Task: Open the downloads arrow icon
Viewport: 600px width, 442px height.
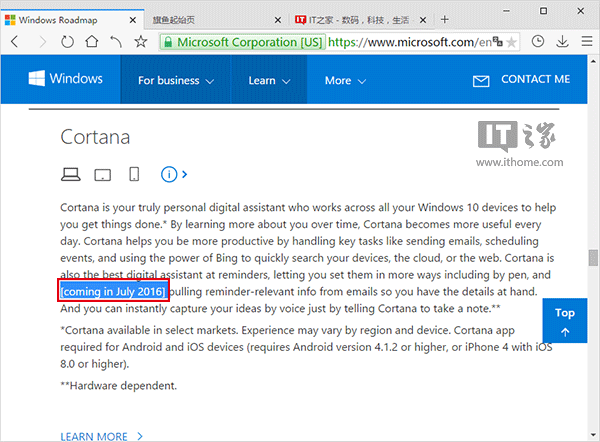Action: click(x=562, y=41)
